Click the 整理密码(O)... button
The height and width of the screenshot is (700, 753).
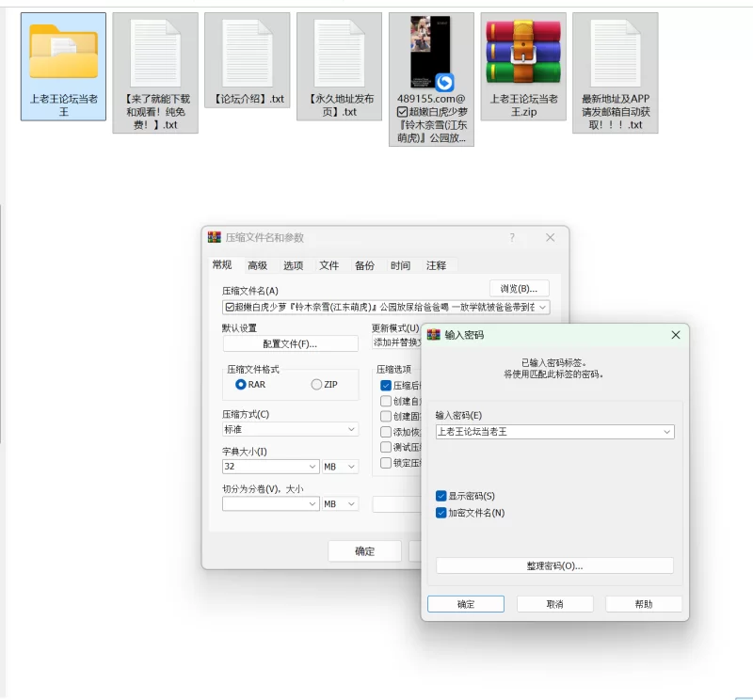[x=554, y=565]
